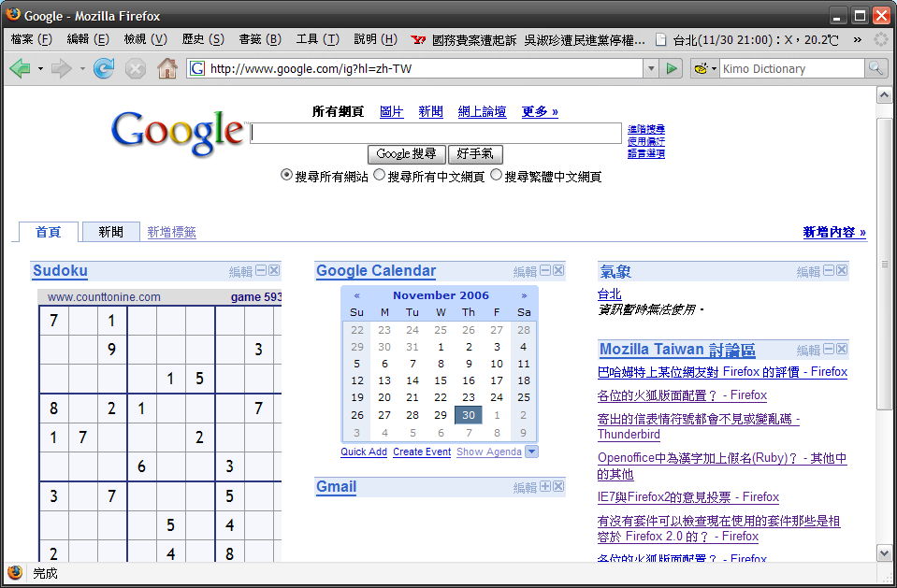Minimize the Sudoku gadget
897x588 pixels.
(262, 271)
